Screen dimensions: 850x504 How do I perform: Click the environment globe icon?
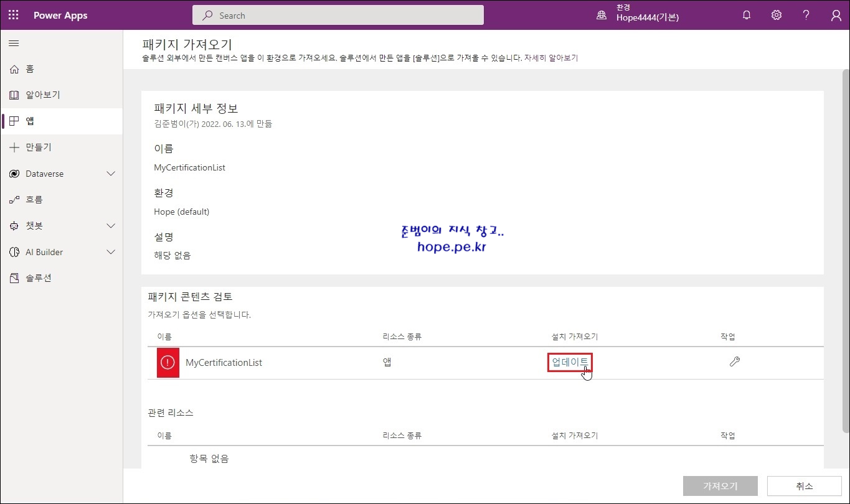602,16
